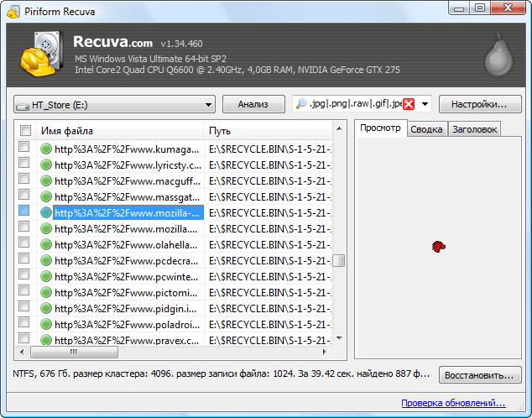The height and width of the screenshot is (418, 532).
Task: Check the box for the olahella file
Action: tap(24, 243)
